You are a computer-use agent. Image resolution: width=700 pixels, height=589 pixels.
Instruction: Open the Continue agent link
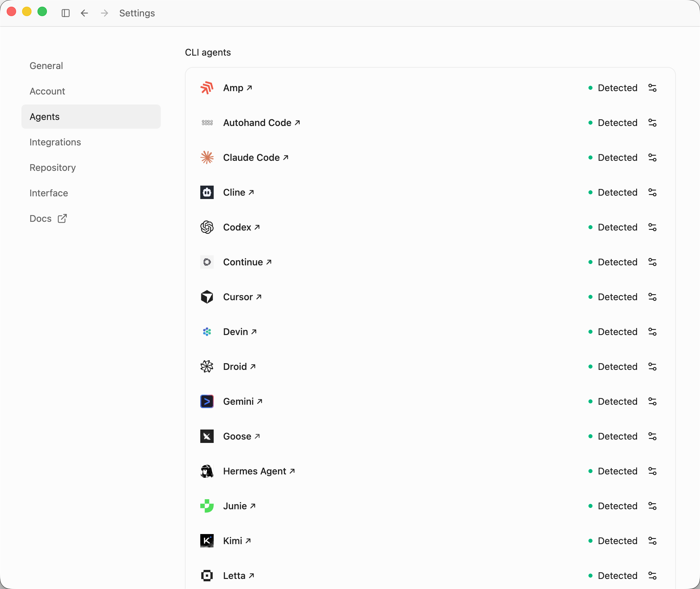tap(247, 262)
